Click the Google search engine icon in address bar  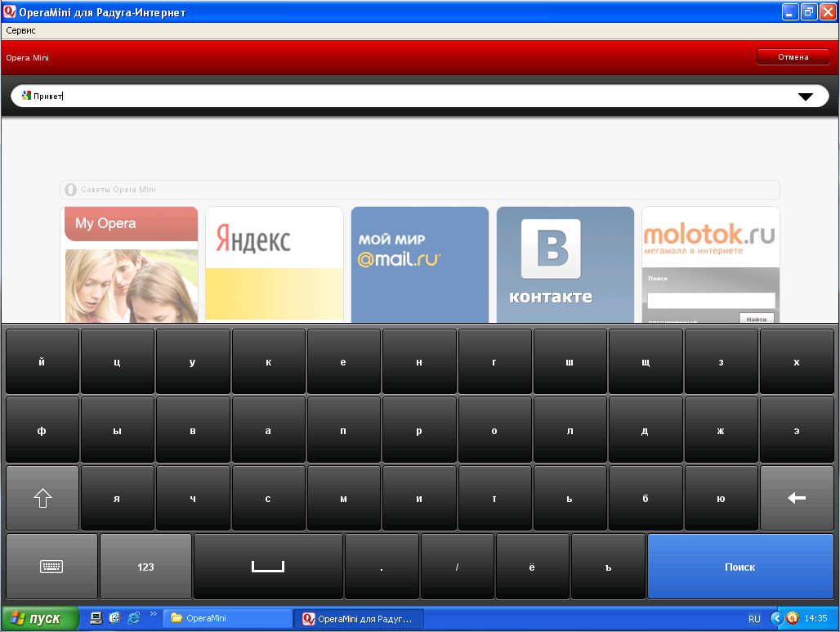pos(26,96)
